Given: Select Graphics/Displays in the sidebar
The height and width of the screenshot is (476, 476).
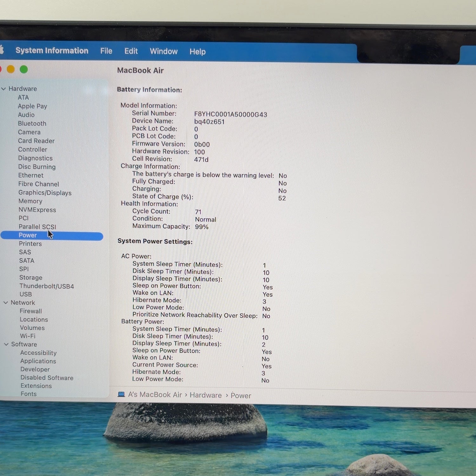Looking at the screenshot, I should tap(45, 193).
